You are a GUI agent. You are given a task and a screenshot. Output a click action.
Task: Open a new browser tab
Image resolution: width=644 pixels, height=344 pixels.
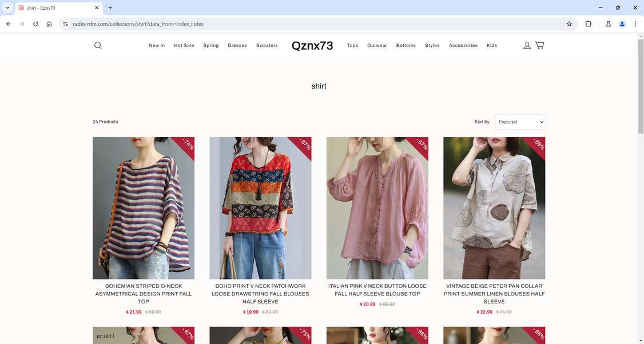click(x=110, y=8)
